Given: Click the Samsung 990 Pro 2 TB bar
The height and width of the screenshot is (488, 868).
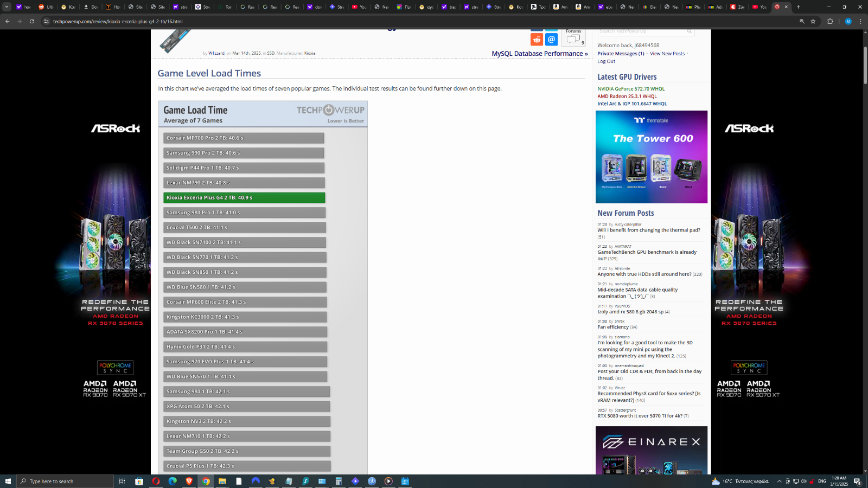Looking at the screenshot, I should click(x=244, y=153).
